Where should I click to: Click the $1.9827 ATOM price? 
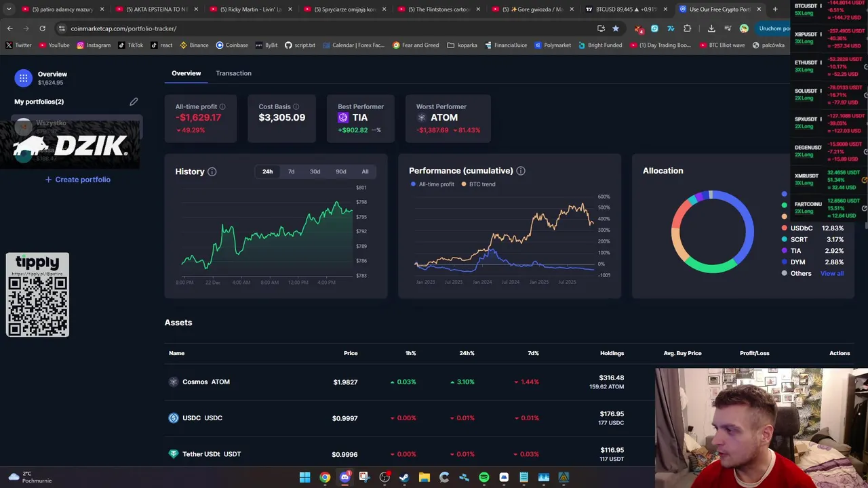click(345, 382)
